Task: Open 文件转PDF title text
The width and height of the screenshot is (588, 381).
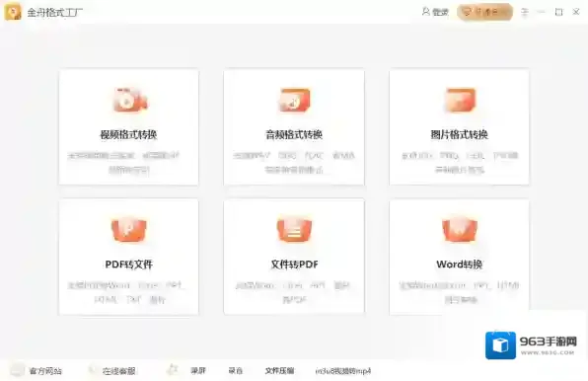Action: pos(294,265)
